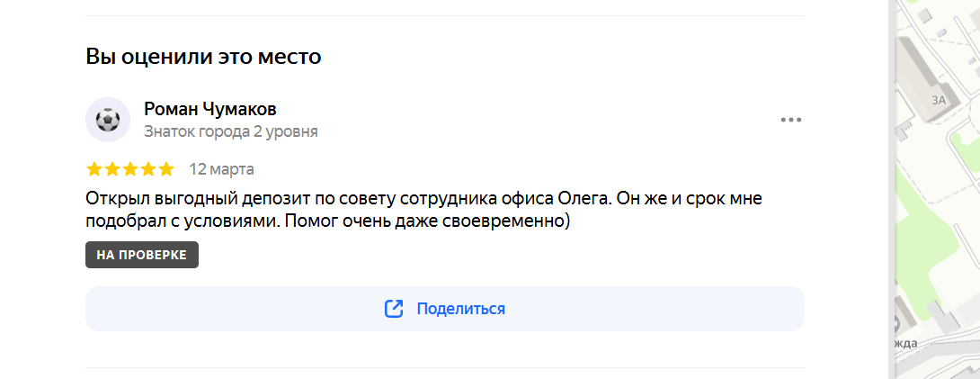Image resolution: width=980 pixels, height=379 pixels.
Task: Click the vertical scrollbar beside the map
Action: click(891, 189)
